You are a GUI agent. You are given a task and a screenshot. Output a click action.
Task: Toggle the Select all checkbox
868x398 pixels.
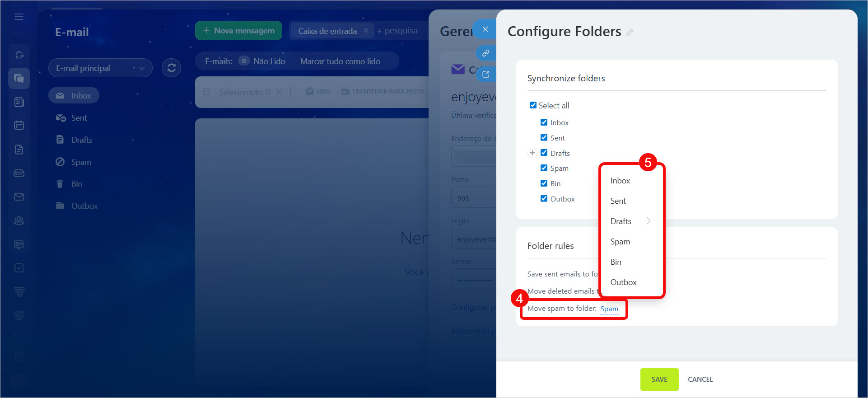533,105
